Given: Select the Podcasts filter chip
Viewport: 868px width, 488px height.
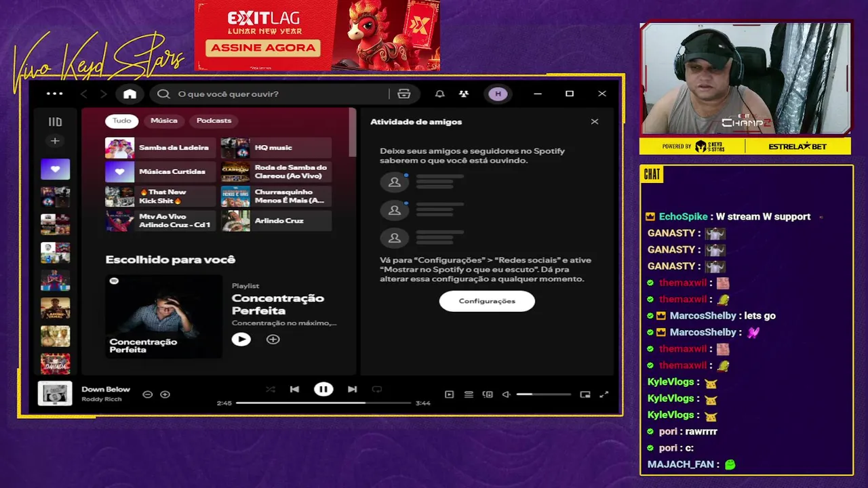Looking at the screenshot, I should (x=214, y=121).
